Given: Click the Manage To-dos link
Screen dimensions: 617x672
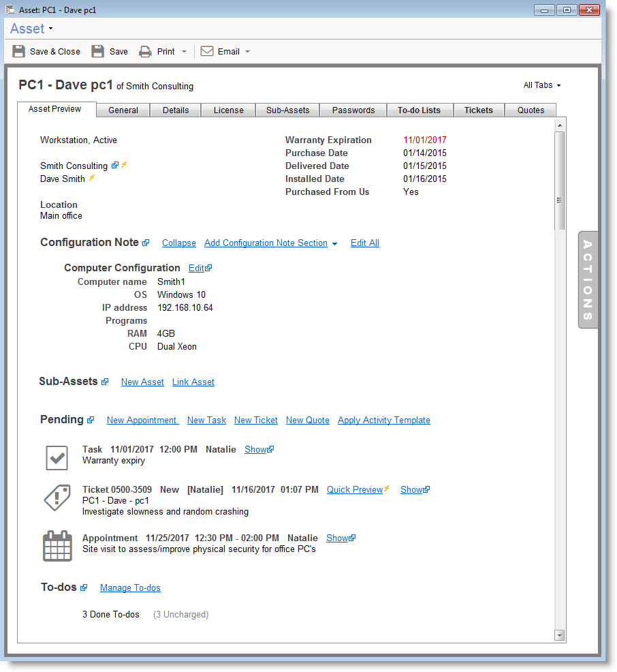Looking at the screenshot, I should [130, 588].
